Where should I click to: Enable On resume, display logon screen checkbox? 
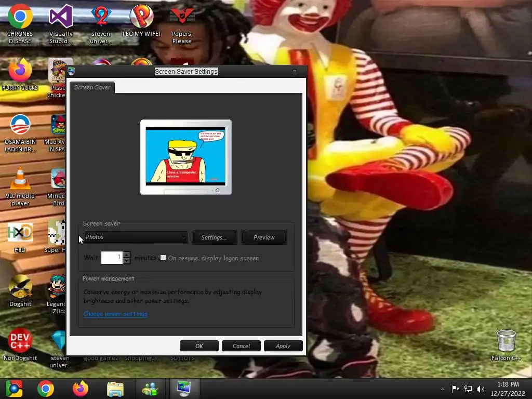(x=163, y=258)
